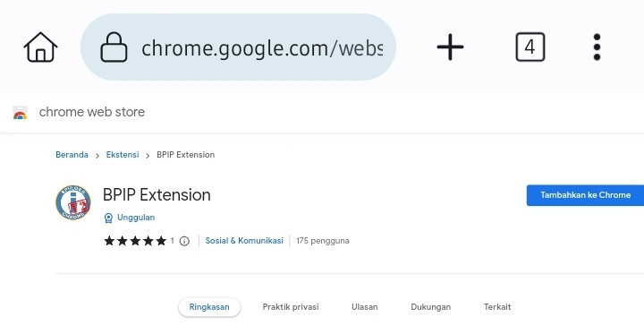Select the Ringkasan tab
The height and width of the screenshot is (334, 644).
pyautogui.click(x=209, y=307)
